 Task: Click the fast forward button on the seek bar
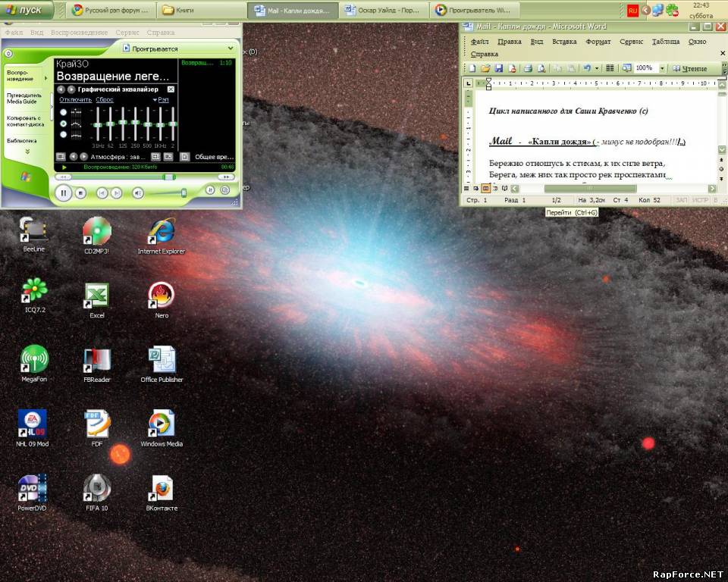[x=226, y=177]
